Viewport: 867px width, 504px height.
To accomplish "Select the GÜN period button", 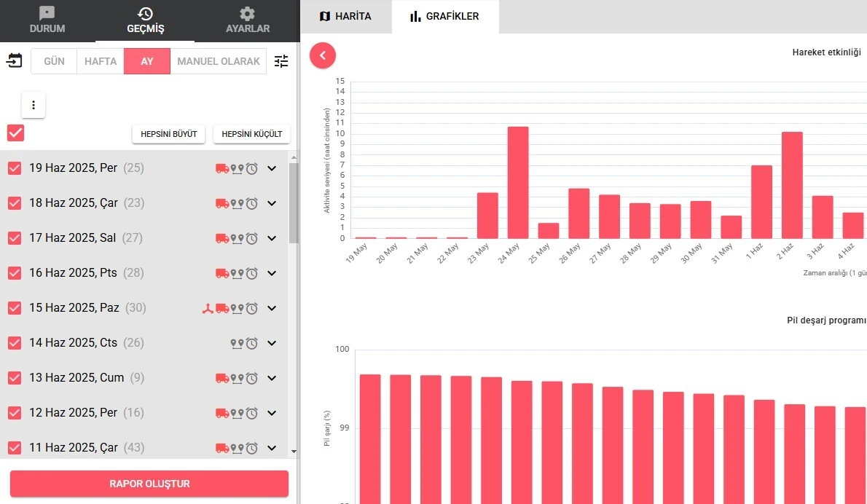I will click(x=54, y=61).
